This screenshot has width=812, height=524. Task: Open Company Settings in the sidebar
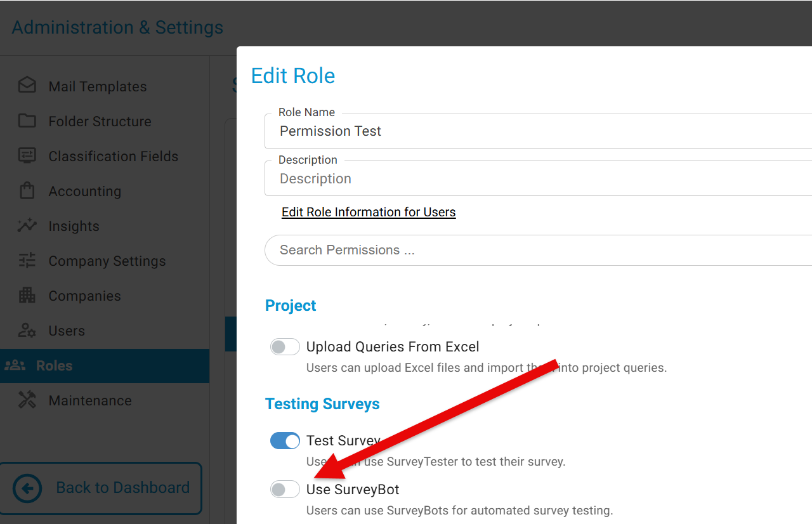(107, 261)
